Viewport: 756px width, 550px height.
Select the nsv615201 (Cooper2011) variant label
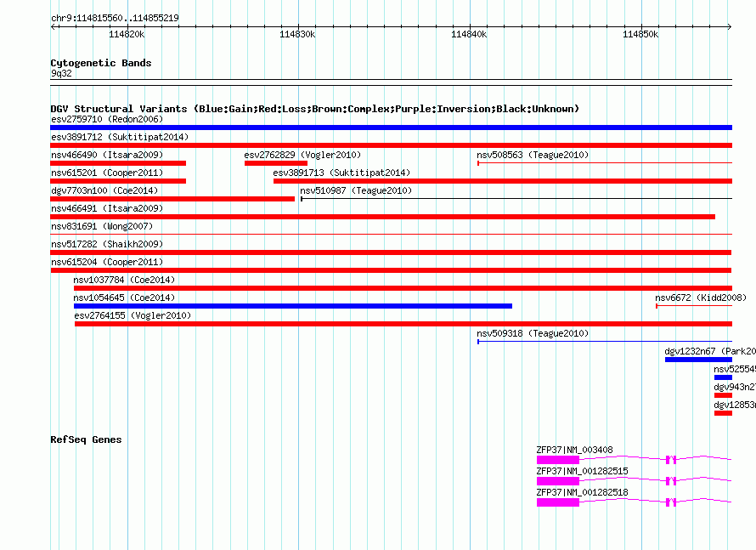(x=107, y=173)
